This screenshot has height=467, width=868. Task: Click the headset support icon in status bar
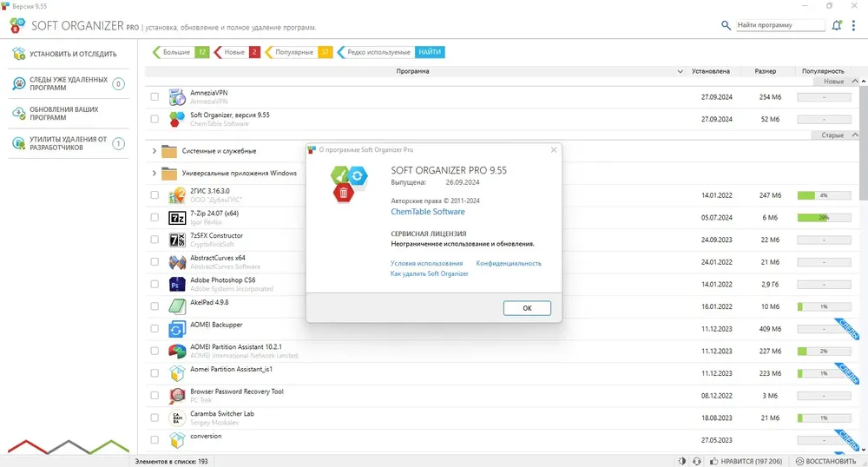(x=696, y=461)
